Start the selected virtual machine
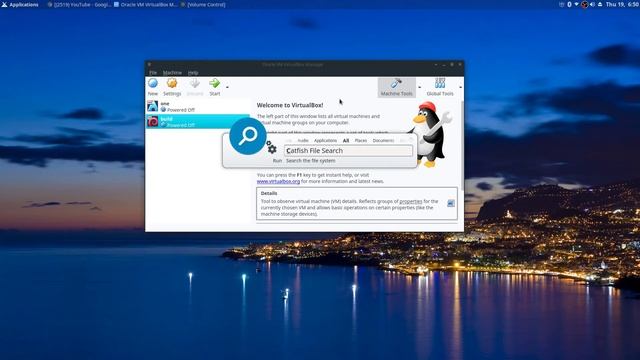Screen dimensions: 640x360 tap(215, 87)
